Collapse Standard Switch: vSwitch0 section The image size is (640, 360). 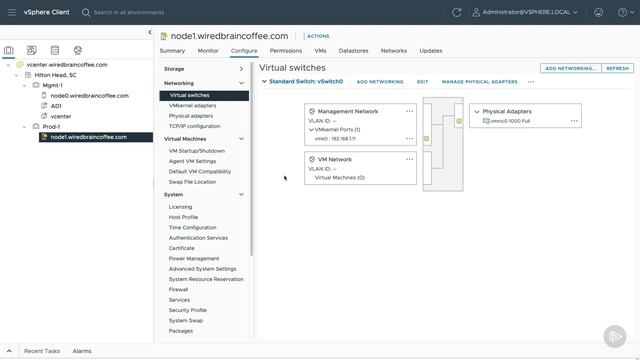pyautogui.click(x=264, y=82)
